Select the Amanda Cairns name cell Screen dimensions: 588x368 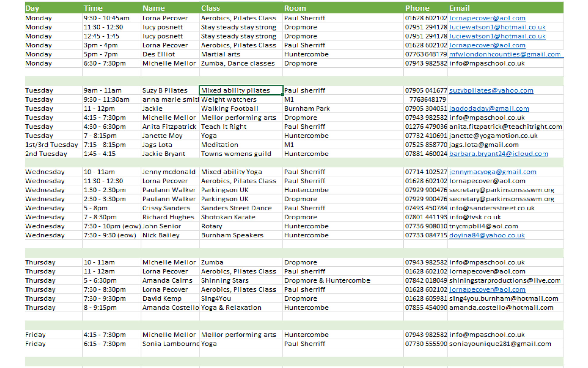tap(170, 281)
